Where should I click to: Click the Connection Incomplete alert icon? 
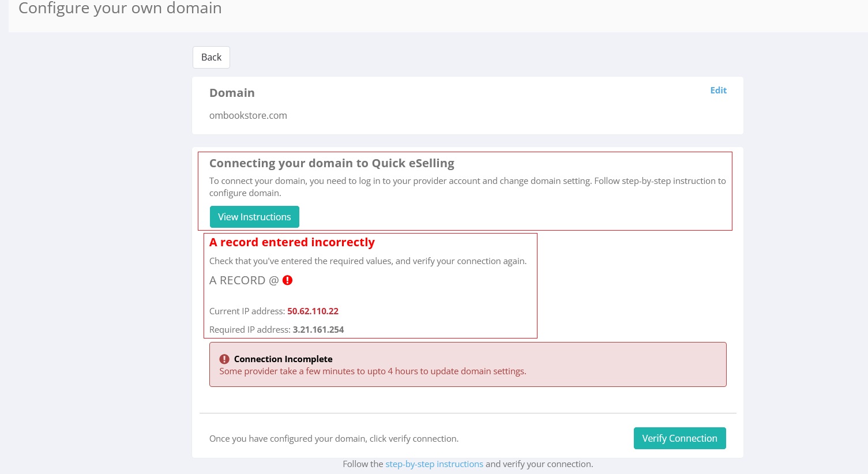pyautogui.click(x=224, y=359)
